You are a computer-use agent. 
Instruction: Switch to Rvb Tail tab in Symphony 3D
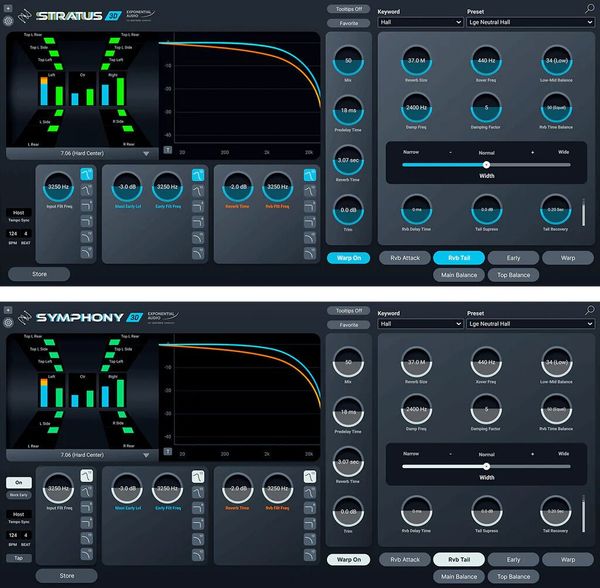[x=459, y=559]
